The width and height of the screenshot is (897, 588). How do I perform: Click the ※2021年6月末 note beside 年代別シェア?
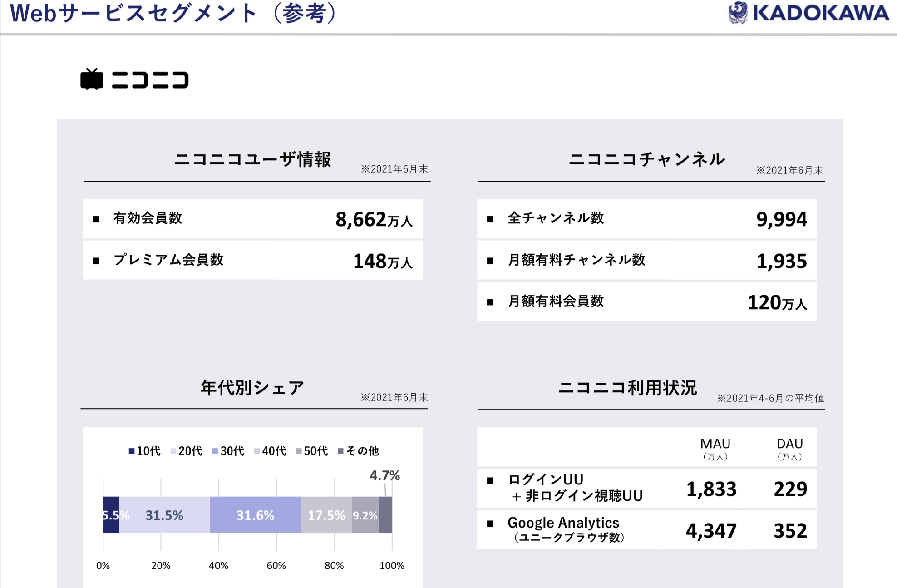[x=394, y=397]
